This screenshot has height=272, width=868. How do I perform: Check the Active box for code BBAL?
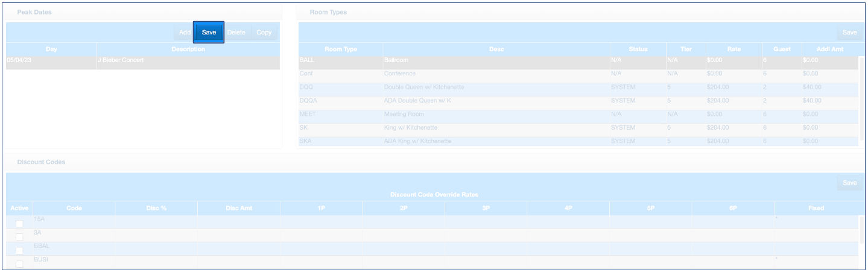19,250
